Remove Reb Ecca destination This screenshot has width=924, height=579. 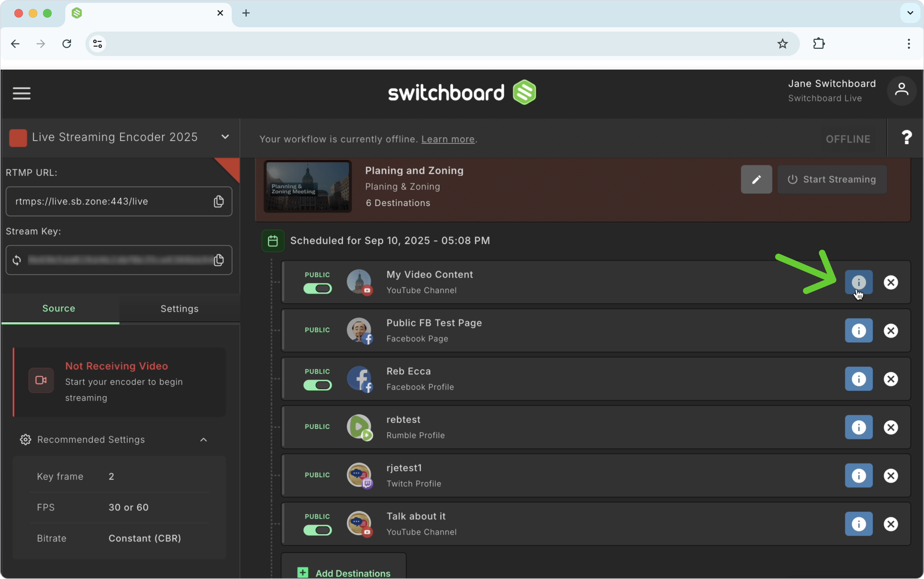pos(891,379)
